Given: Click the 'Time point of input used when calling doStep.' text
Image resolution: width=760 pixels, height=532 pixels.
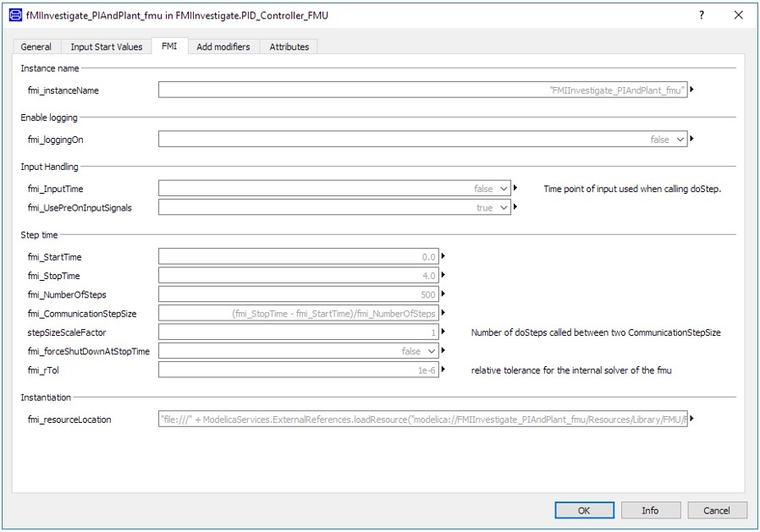Looking at the screenshot, I should (x=632, y=189).
